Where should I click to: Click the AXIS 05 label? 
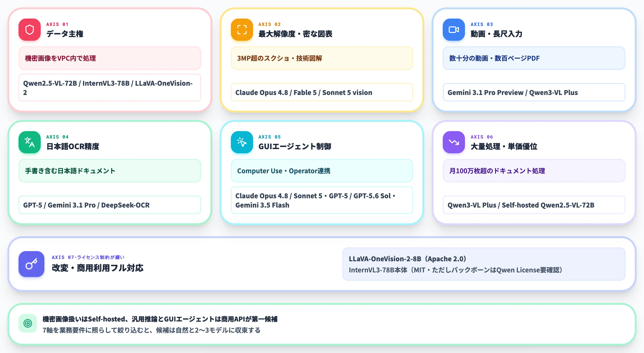[269, 137]
